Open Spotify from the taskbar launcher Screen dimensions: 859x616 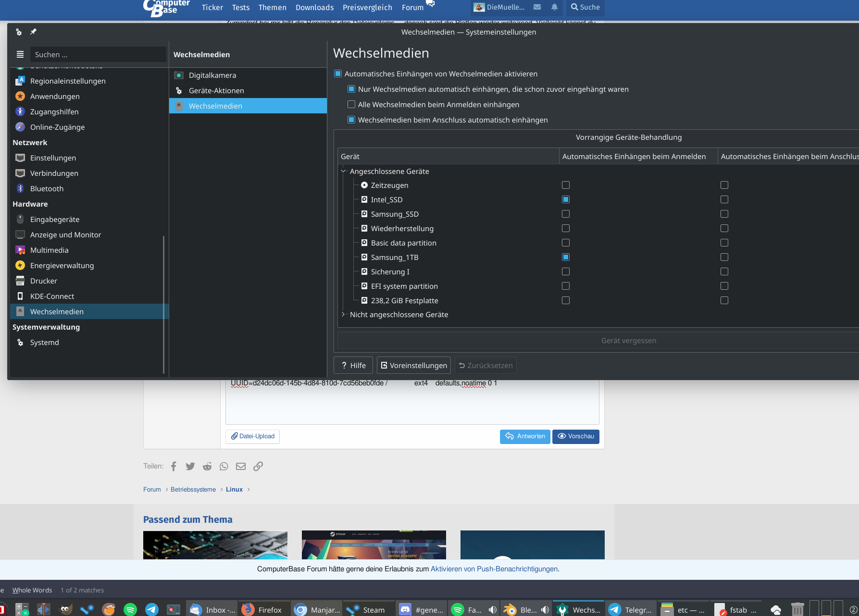point(130,609)
